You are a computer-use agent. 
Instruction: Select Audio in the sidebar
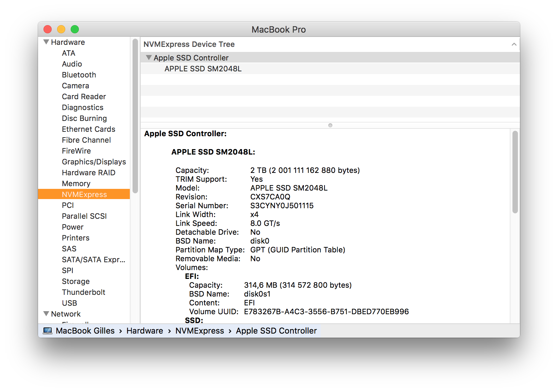pyautogui.click(x=72, y=64)
